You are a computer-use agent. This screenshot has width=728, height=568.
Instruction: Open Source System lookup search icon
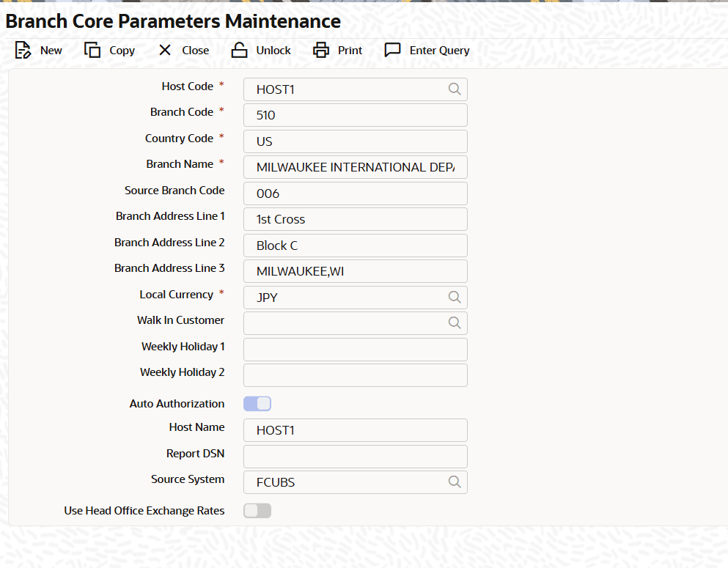455,482
